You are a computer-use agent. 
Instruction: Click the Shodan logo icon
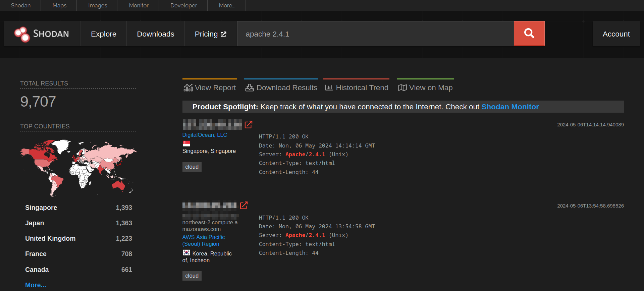(x=22, y=34)
